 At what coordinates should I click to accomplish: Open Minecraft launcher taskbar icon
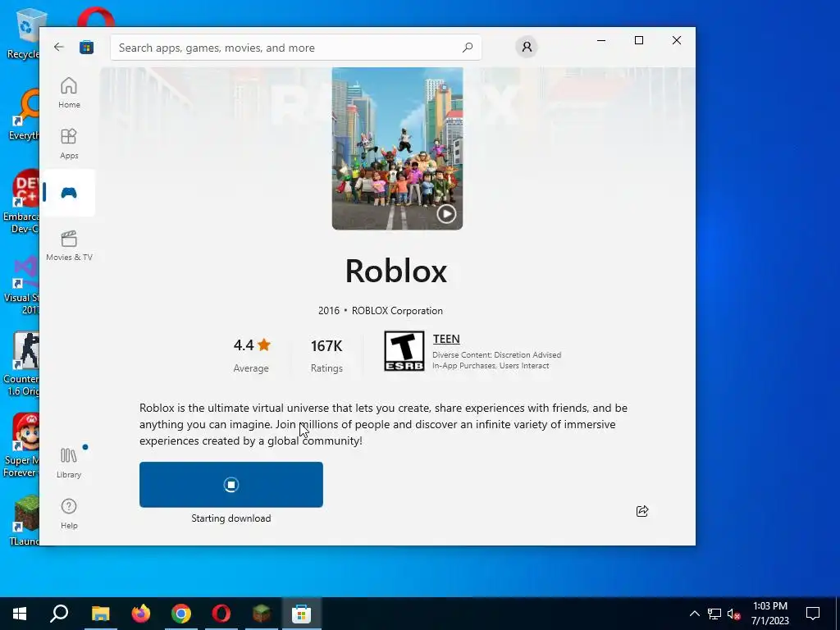click(262, 614)
